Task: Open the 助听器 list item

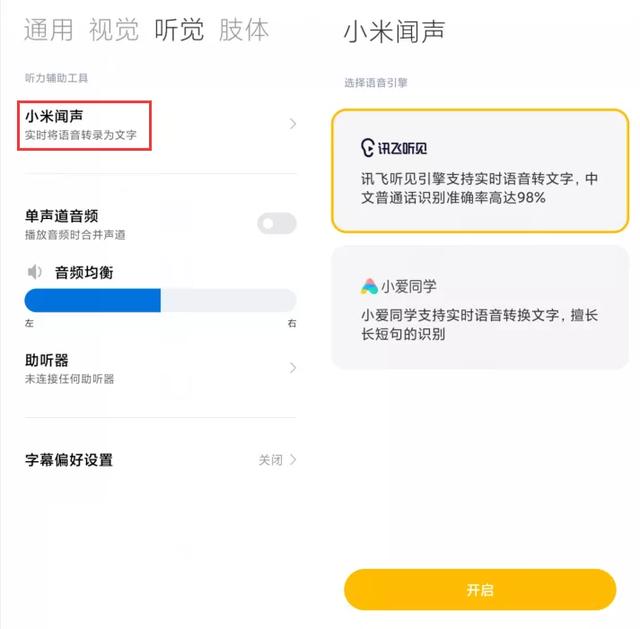Action: coord(160,369)
